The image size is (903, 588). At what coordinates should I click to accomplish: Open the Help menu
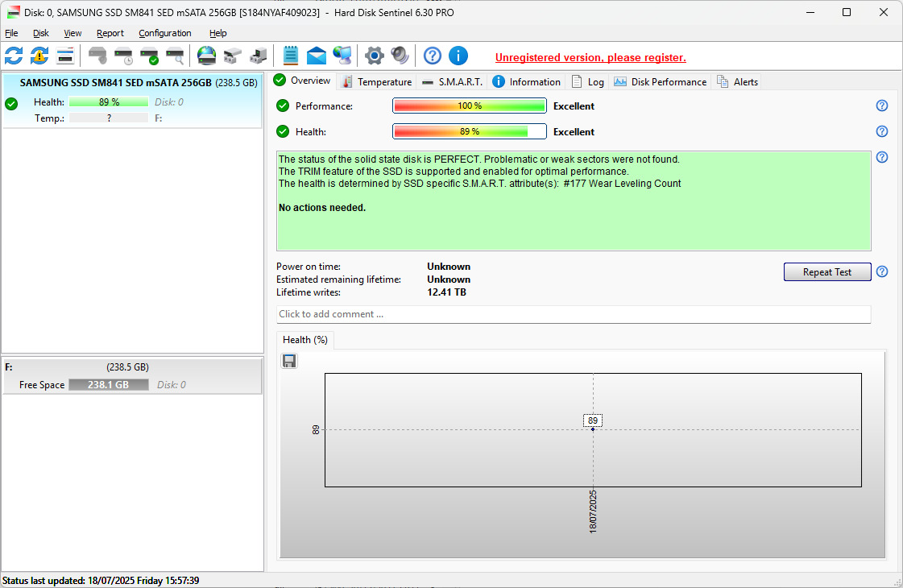217,33
